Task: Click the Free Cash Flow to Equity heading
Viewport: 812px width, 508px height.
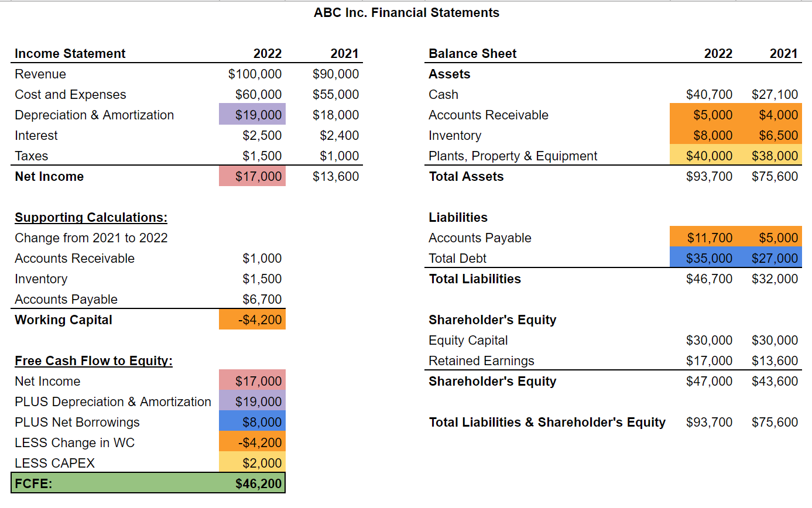Action: 94,361
